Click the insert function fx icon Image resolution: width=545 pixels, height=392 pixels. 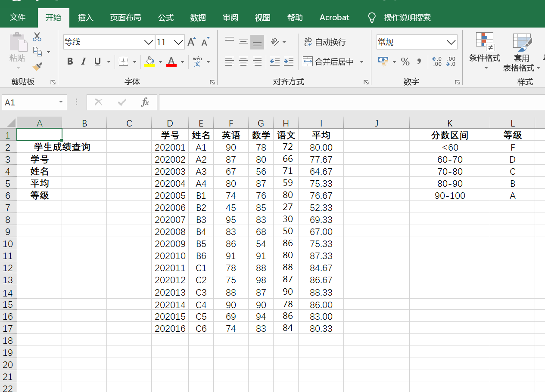tap(145, 102)
